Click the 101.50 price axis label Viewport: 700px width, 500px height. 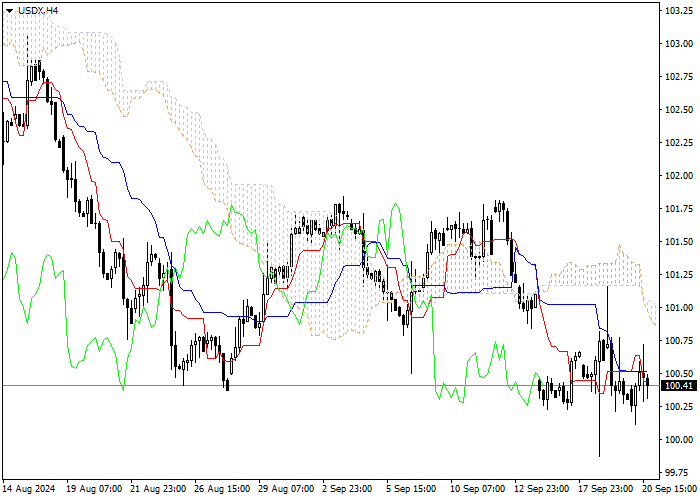tap(679, 242)
